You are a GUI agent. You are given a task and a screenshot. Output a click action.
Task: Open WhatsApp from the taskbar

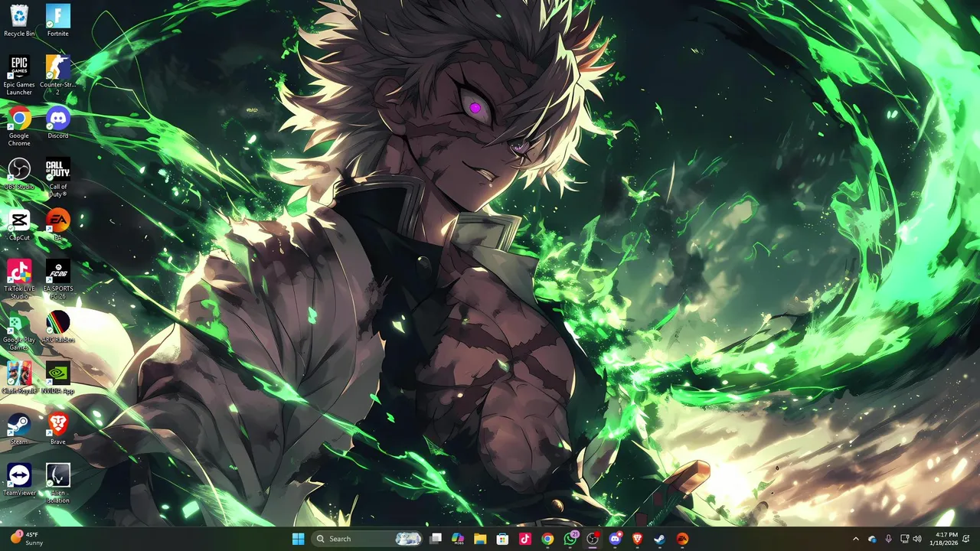(x=570, y=539)
